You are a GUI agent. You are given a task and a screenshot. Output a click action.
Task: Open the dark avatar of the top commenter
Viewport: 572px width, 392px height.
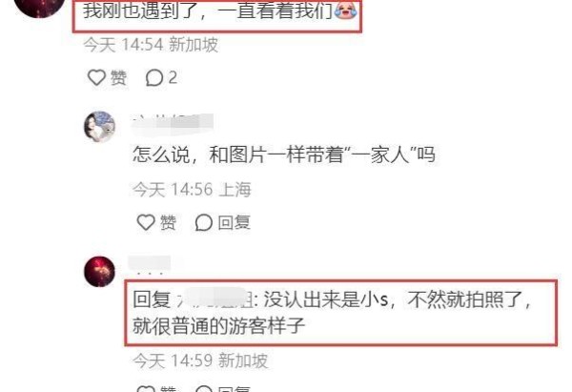pos(39,8)
